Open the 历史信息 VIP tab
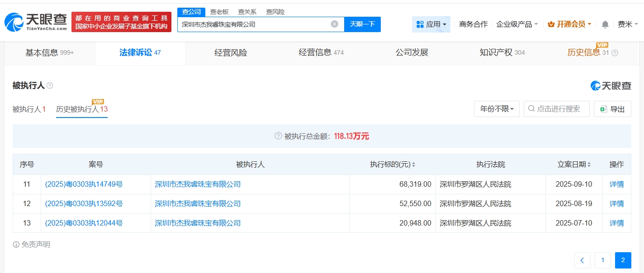The width and height of the screenshot is (644, 273). 588,53
